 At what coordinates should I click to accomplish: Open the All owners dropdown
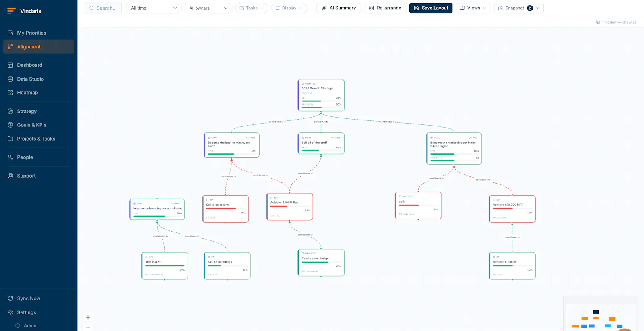(x=207, y=8)
